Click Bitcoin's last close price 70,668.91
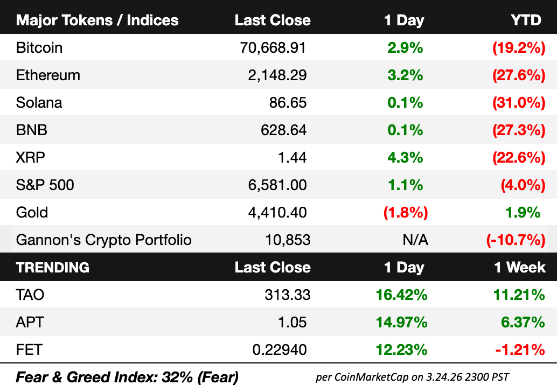This screenshot has width=557, height=392. 273,48
